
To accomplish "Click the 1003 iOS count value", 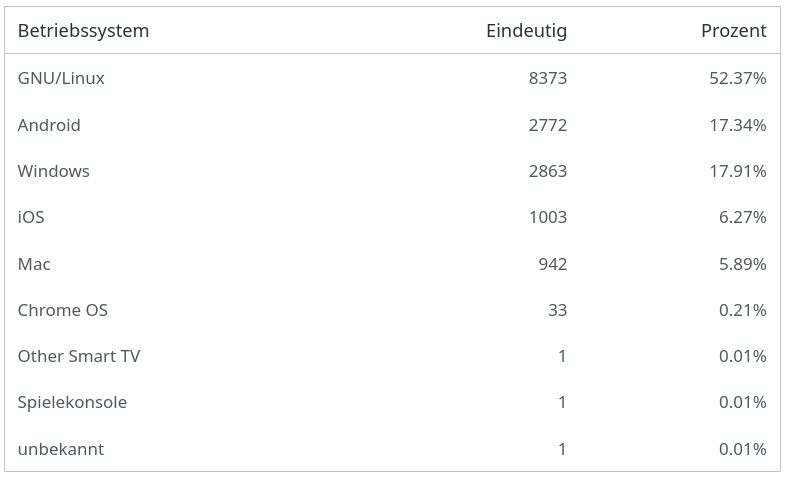I will click(548, 217).
